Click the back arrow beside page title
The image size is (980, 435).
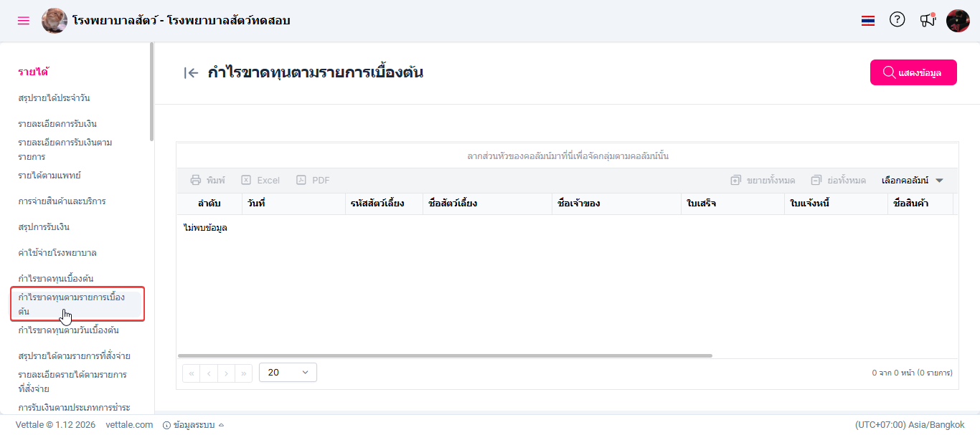click(x=191, y=72)
